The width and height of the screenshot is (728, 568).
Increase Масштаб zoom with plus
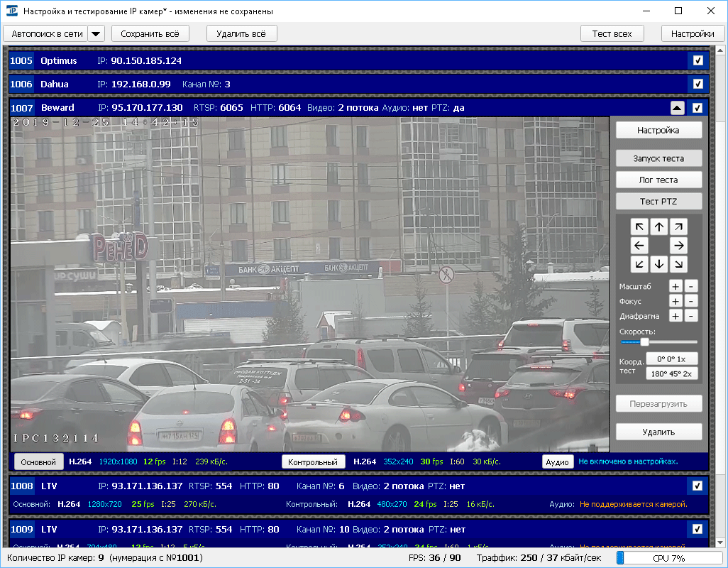coord(675,287)
